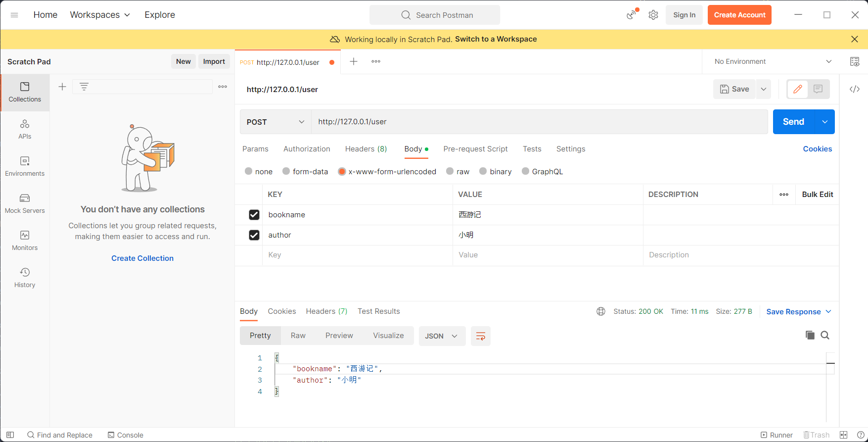
Task: Expand the Save Response dropdown
Action: point(799,312)
